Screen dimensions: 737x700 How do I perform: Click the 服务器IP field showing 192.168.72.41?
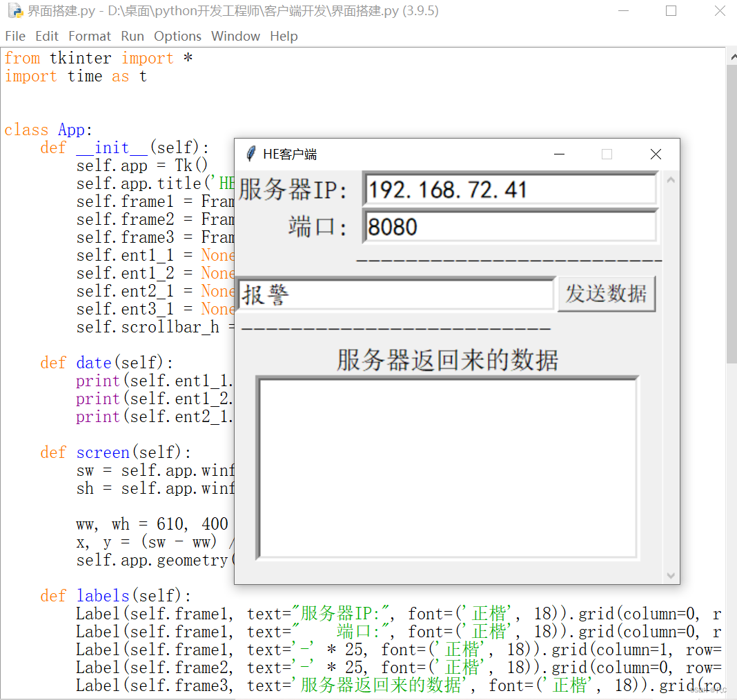(511, 190)
